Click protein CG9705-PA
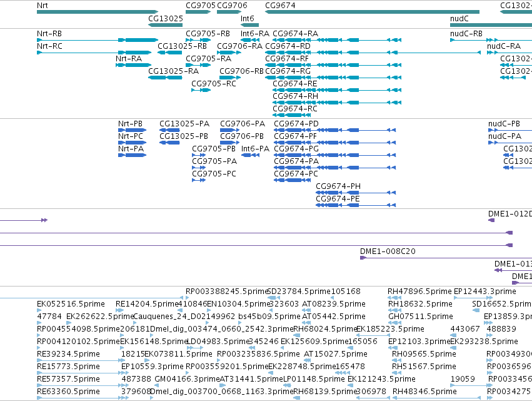This screenshot has width=532, height=401. click(199, 168)
